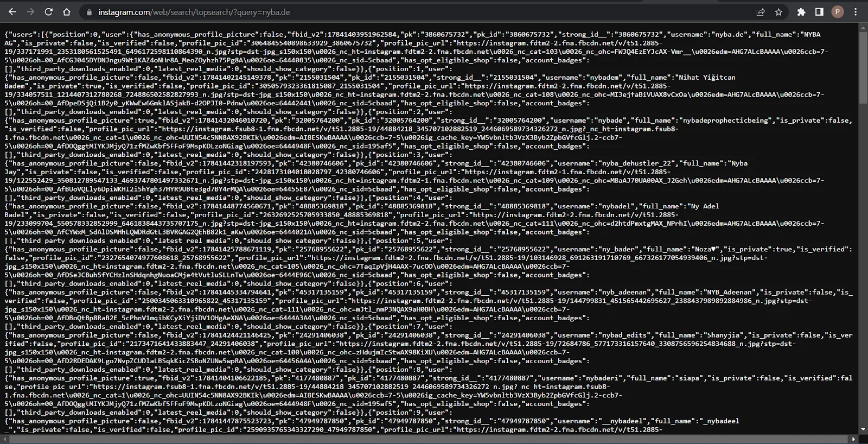The width and height of the screenshot is (868, 444).
Task: View site information lock icon
Action: [89, 12]
